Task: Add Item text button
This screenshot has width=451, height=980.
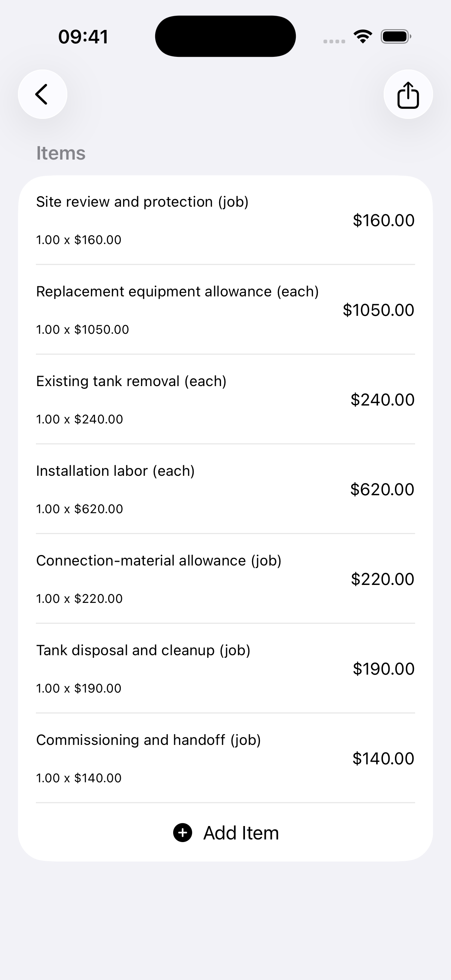Action: [x=241, y=833]
